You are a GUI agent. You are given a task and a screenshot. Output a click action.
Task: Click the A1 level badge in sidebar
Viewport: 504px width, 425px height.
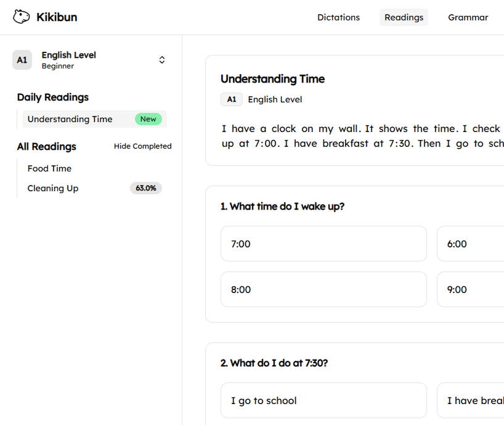click(22, 60)
